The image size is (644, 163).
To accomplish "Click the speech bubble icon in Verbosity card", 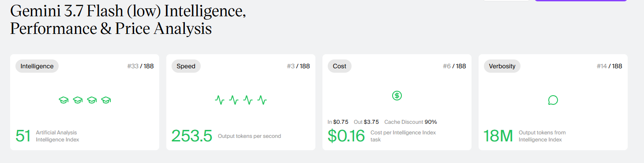I will point(553,100).
